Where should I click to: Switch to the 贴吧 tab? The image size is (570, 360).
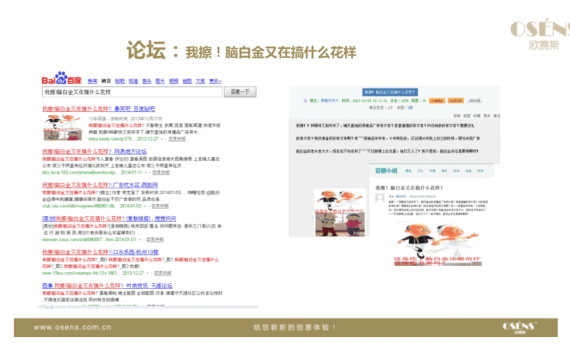120,81
